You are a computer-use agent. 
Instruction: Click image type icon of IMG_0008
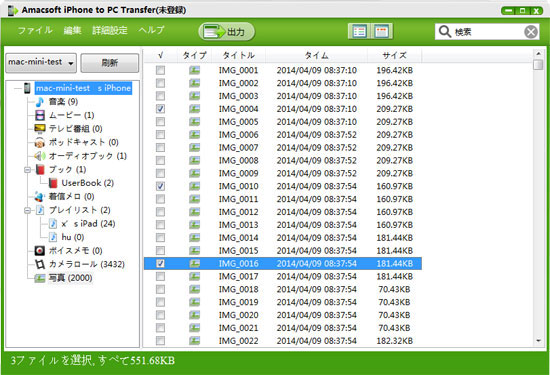point(194,160)
